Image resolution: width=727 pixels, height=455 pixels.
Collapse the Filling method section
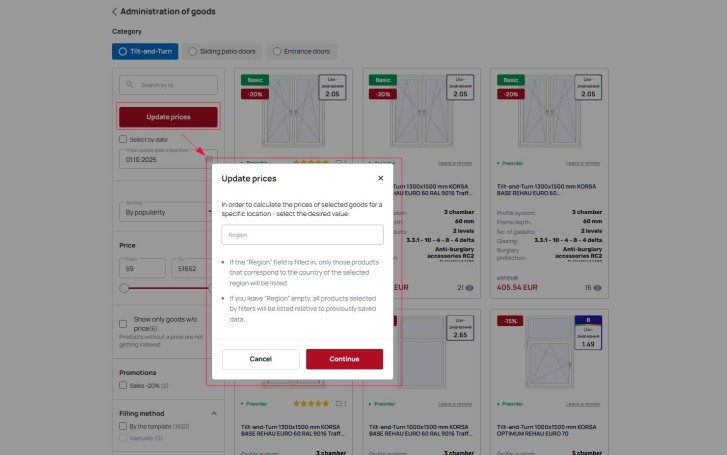213,413
